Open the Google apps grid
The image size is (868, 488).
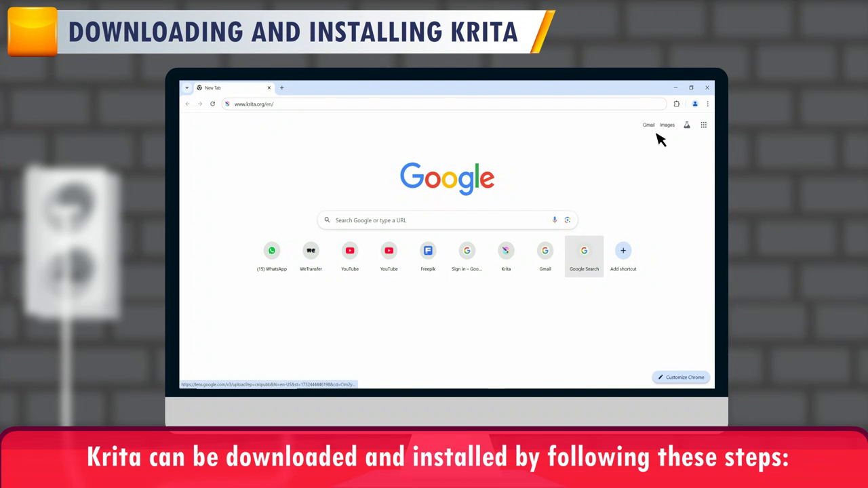pos(704,125)
